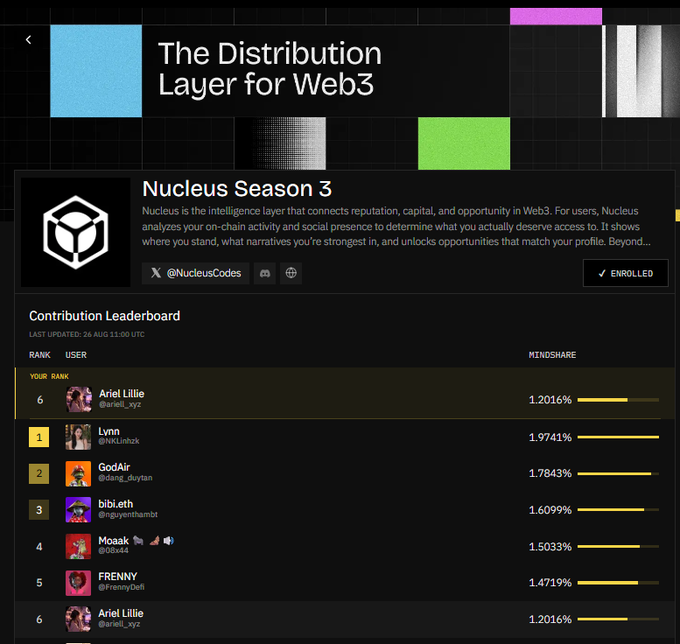
Task: Open the Discord link icon
Action: [x=265, y=273]
